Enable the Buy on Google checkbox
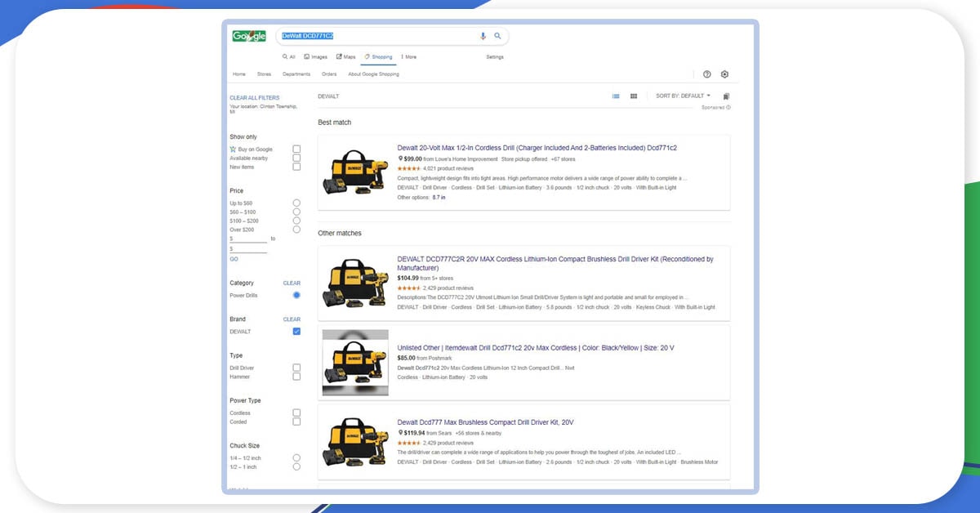The width and height of the screenshot is (980, 513). point(296,149)
